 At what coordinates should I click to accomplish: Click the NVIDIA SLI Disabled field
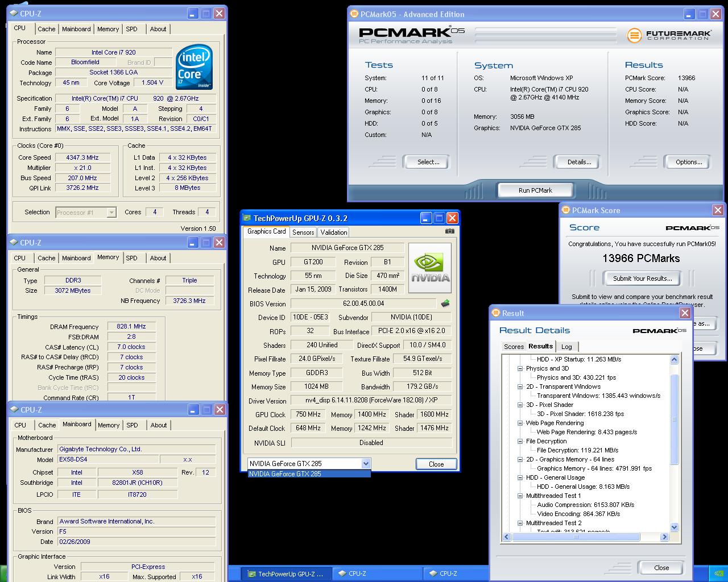pos(371,443)
